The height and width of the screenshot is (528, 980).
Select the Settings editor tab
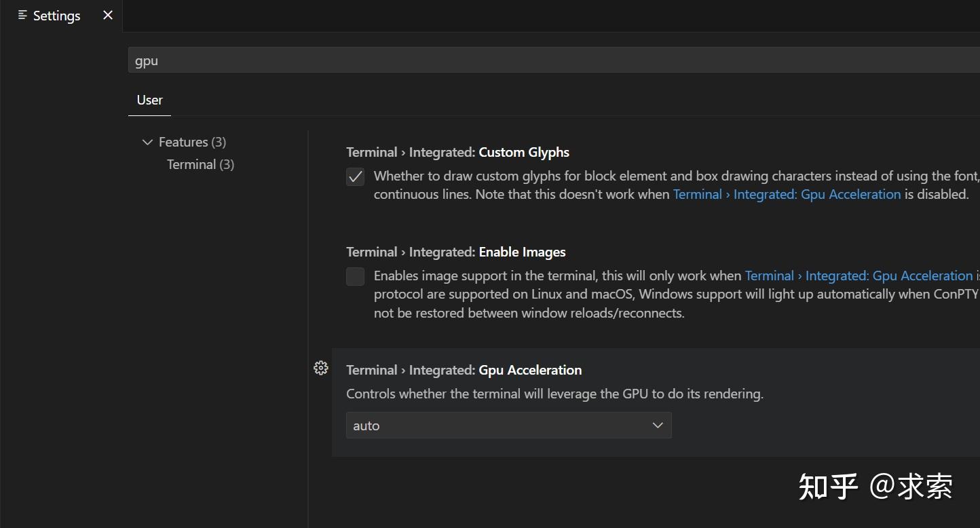(57, 15)
